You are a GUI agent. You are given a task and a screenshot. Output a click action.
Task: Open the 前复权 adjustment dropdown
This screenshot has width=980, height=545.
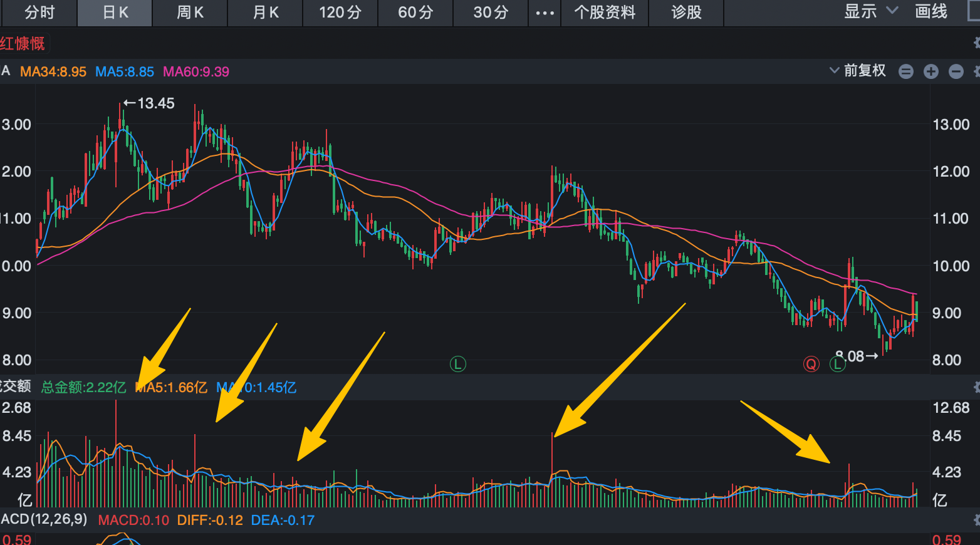click(858, 70)
